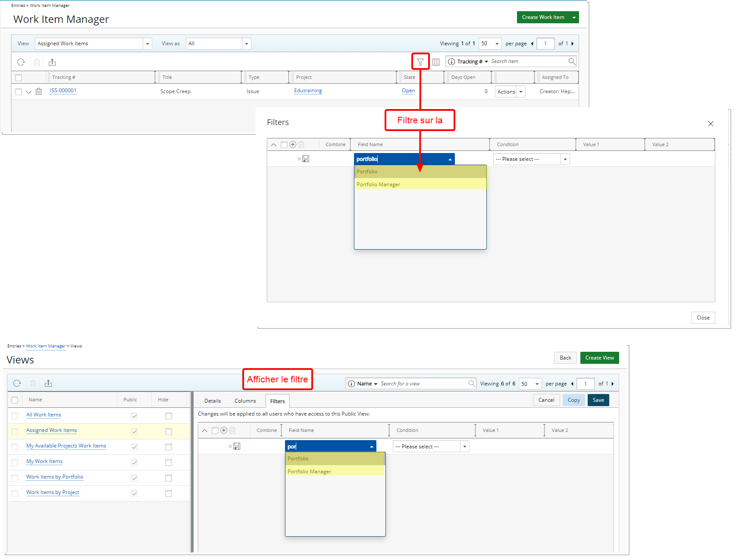This screenshot has width=736, height=560.
Task: Select the ISS-000001 row checkbox
Action: 18,91
